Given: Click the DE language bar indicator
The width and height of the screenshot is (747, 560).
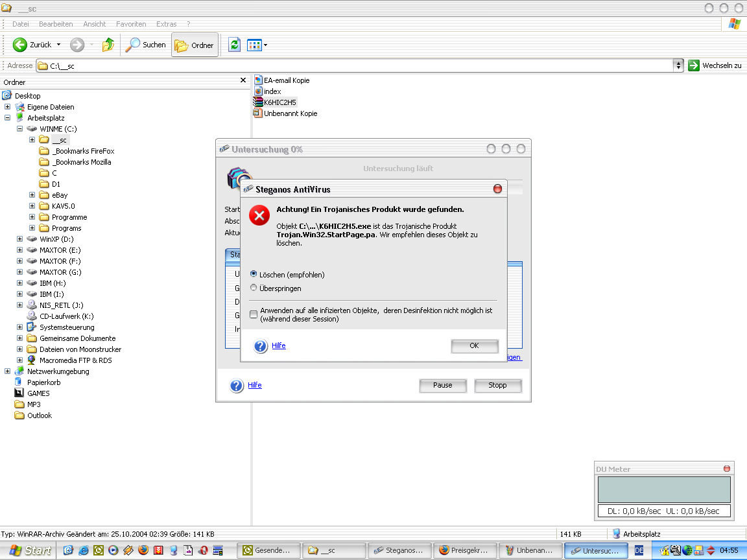Looking at the screenshot, I should click(639, 550).
